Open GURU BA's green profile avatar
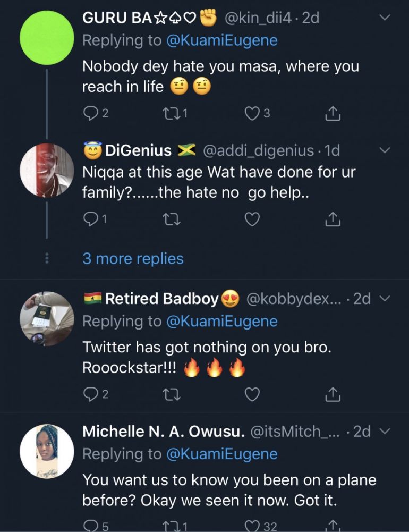Viewport: 409px width, 532px height. tap(47, 38)
